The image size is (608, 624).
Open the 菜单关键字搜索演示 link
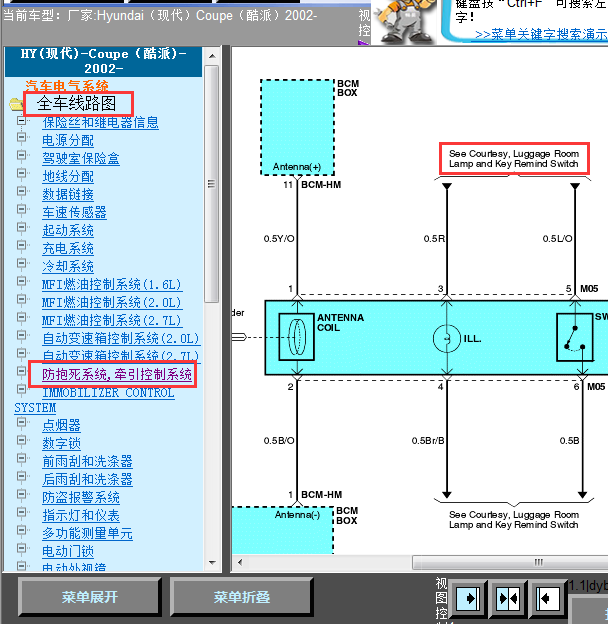point(541,35)
